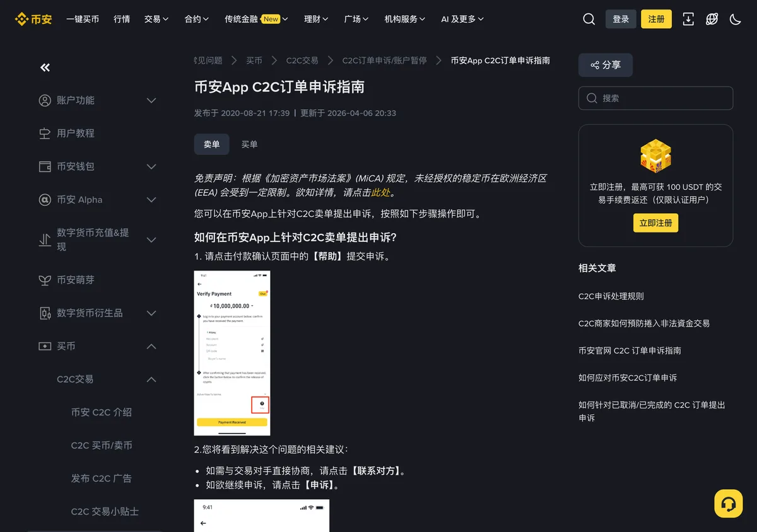Collapse C2C交易 section chevron
Image resolution: width=757 pixels, height=532 pixels.
[151, 379]
